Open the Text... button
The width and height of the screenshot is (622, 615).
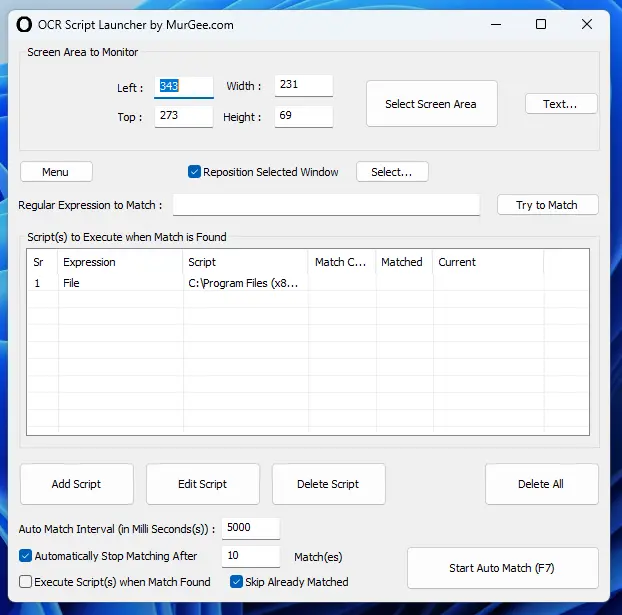pyautogui.click(x=561, y=104)
